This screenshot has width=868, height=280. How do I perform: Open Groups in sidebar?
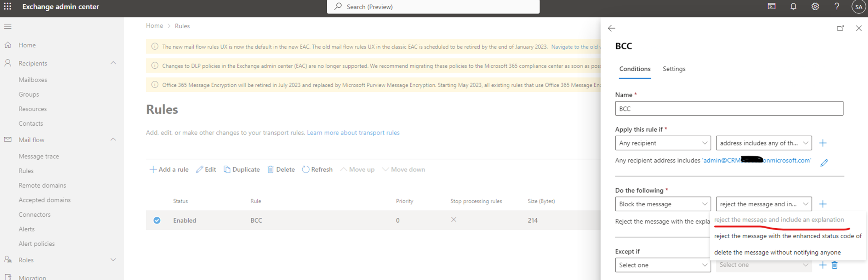point(29,94)
